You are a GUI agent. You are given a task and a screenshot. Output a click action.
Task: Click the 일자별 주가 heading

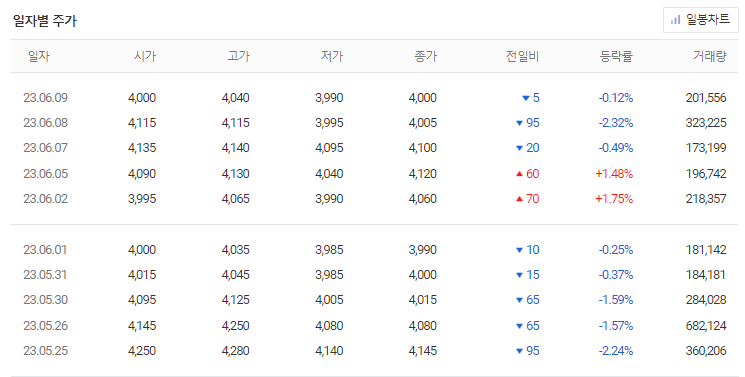[x=45, y=21]
